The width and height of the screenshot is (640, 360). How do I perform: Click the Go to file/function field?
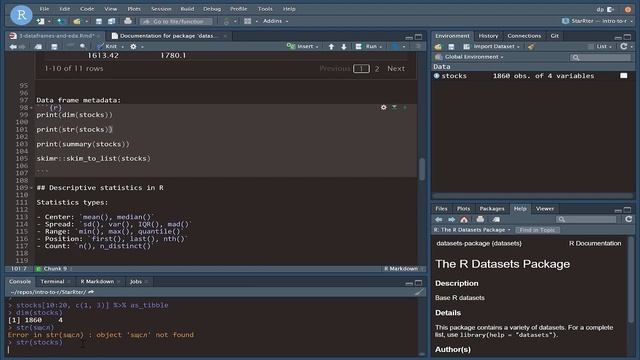click(x=177, y=21)
